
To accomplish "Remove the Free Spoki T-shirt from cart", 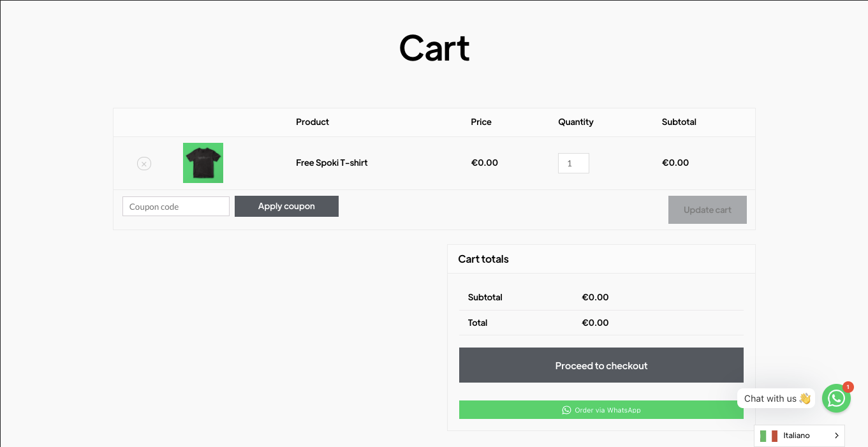I will point(144,164).
